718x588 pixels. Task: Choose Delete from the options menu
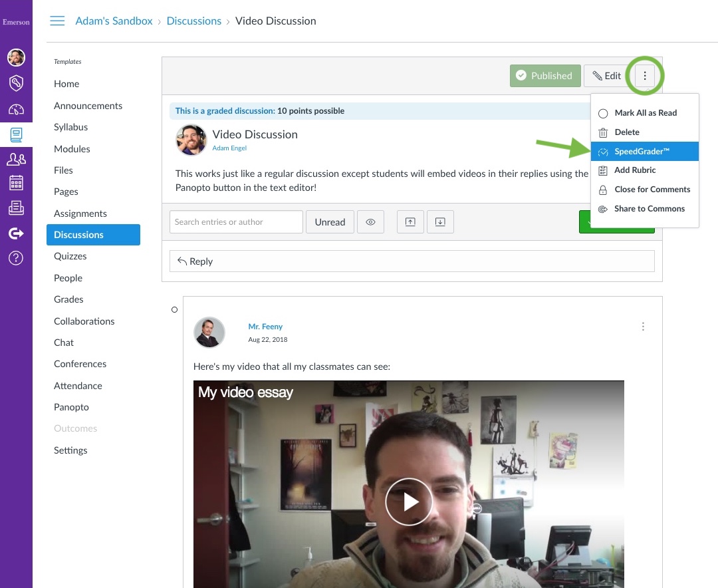point(644,132)
